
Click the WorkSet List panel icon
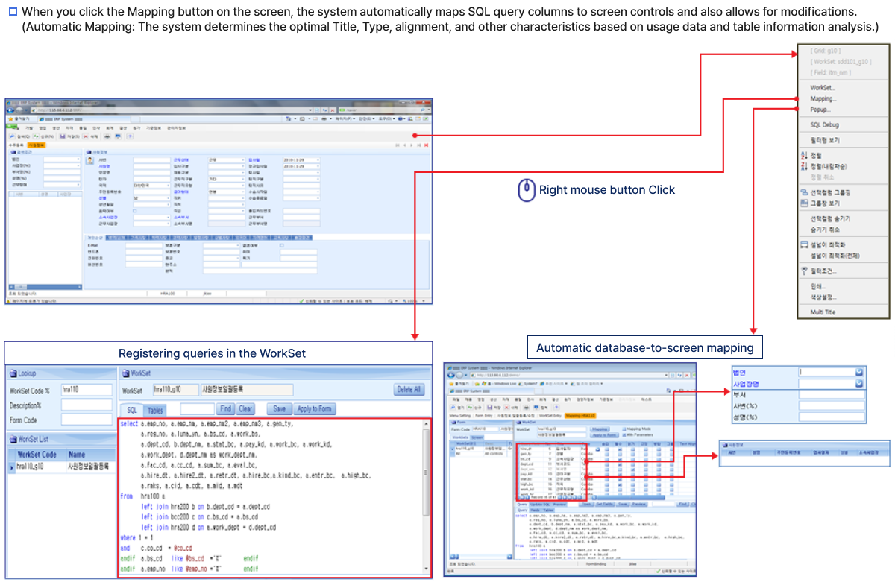tap(13, 439)
